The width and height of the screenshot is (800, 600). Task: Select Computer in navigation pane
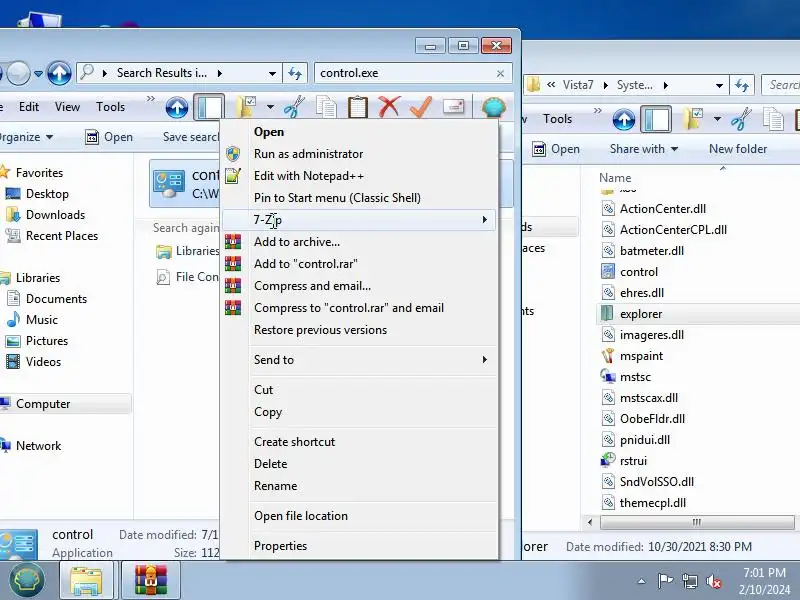click(x=65, y=404)
